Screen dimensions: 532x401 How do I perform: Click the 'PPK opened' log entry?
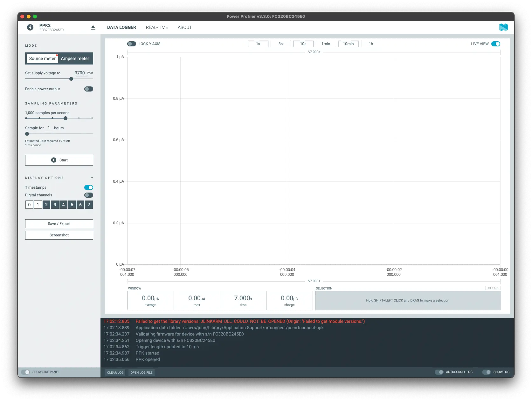(148, 360)
